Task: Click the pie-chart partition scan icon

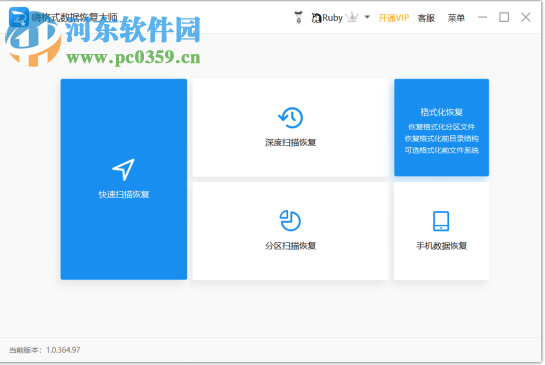Action: (290, 220)
